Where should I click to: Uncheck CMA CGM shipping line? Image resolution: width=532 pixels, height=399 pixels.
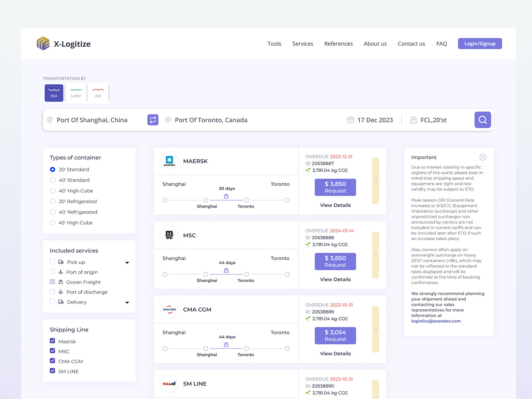tap(53, 361)
